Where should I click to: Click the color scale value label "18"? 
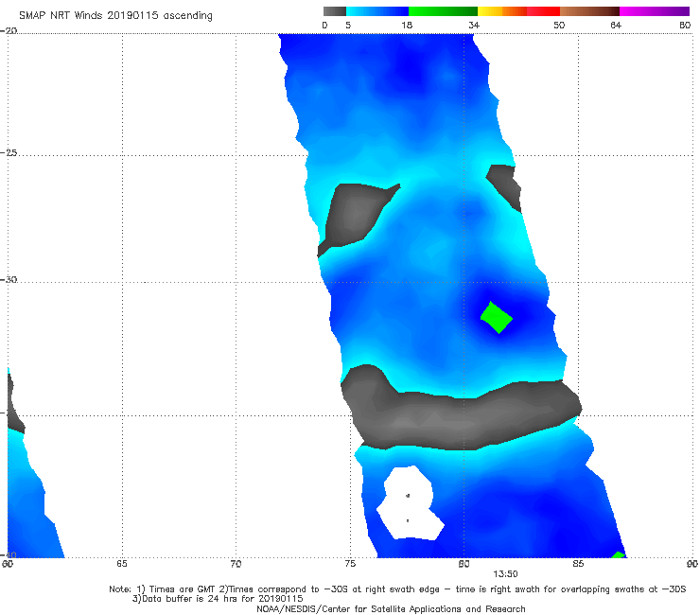407,26
